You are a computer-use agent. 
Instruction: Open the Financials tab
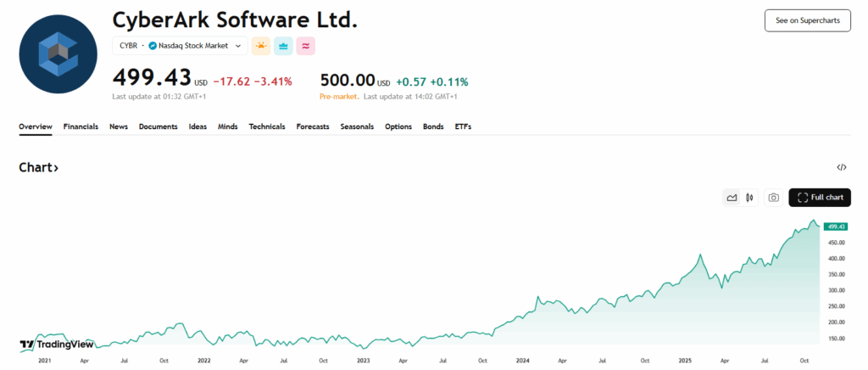81,126
